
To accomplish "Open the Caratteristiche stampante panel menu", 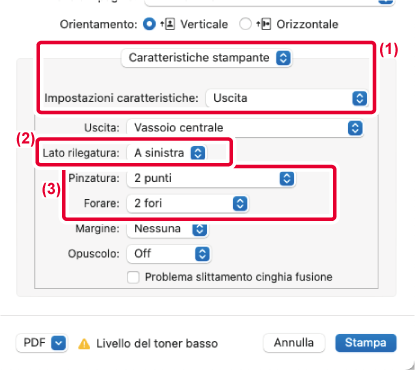I will (x=207, y=58).
